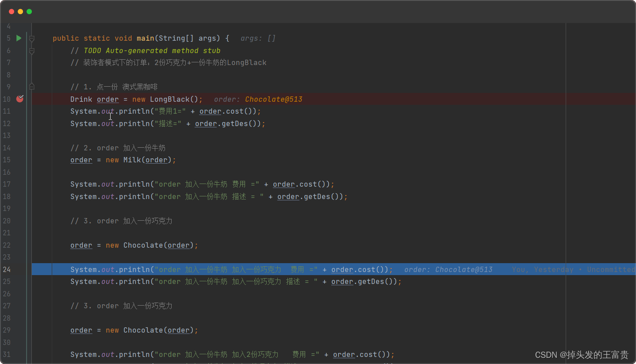
Task: Click the 'order: Chocolate@513' hint on line 10
Action: tap(258, 99)
